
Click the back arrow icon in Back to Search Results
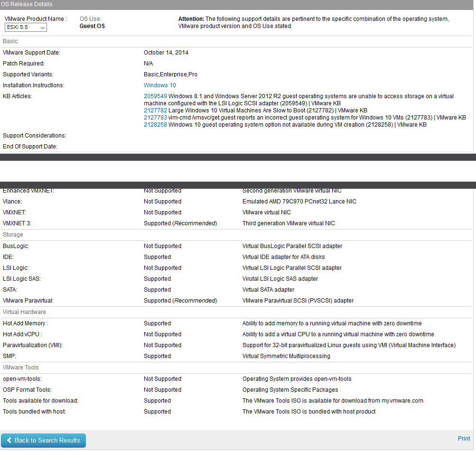point(9,440)
